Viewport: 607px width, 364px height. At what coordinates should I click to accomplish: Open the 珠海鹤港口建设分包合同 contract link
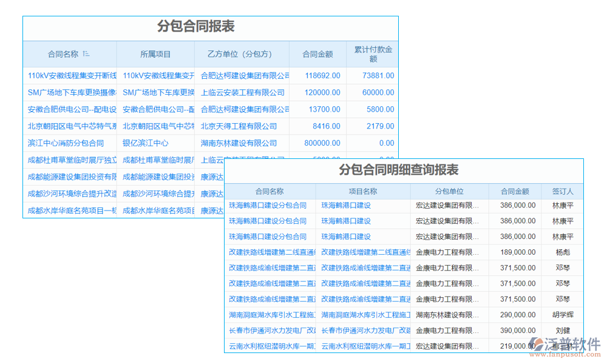point(267,205)
